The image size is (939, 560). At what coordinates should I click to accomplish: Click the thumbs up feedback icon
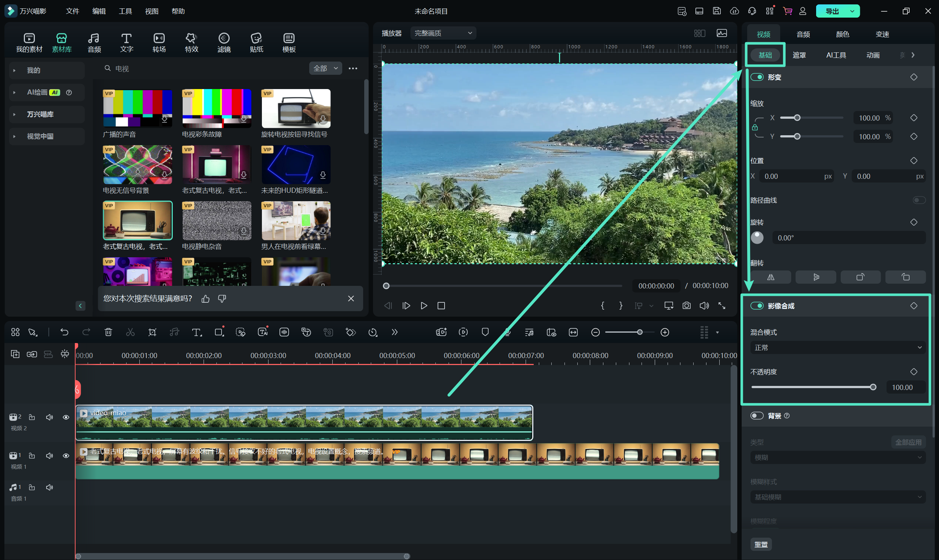pyautogui.click(x=205, y=299)
